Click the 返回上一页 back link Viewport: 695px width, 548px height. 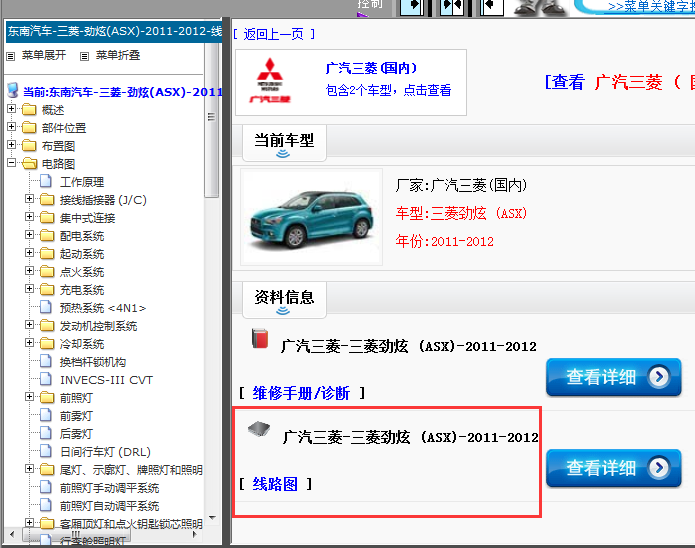click(x=273, y=34)
